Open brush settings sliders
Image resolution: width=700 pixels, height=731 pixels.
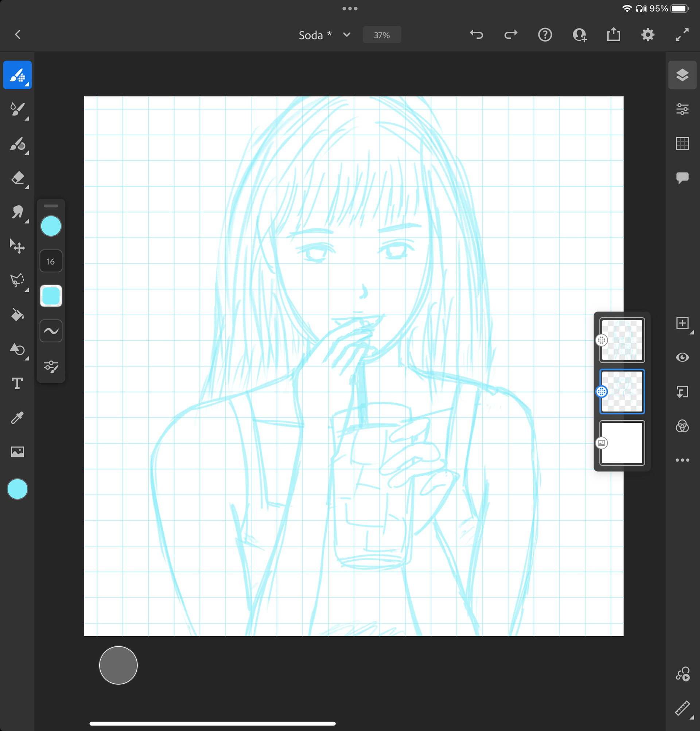(51, 366)
